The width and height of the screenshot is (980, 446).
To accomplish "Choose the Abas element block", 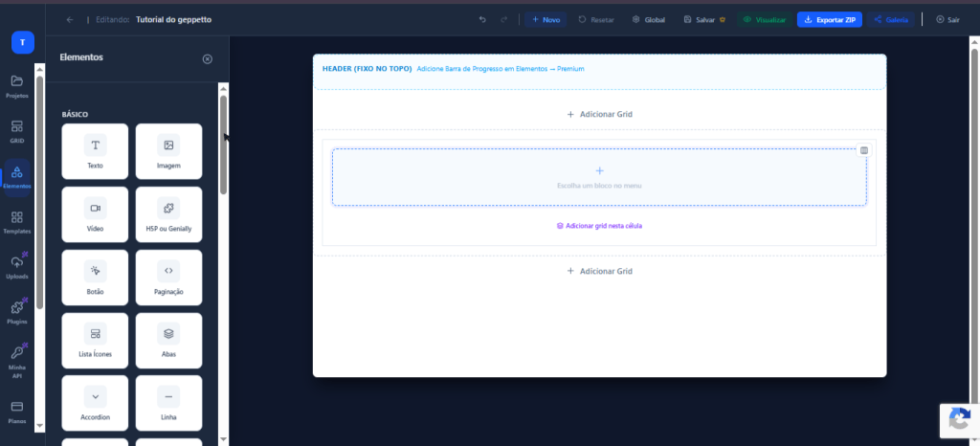I will (168, 341).
